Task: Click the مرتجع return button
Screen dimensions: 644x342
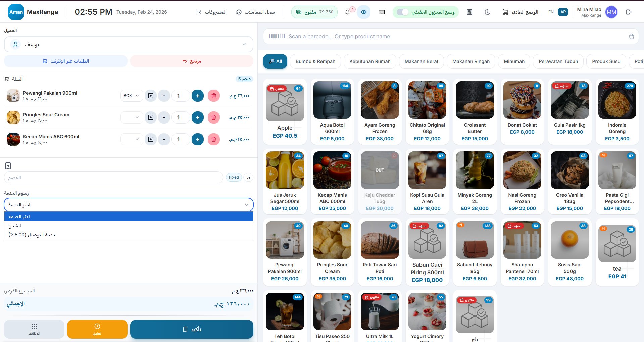Action: 192,61
